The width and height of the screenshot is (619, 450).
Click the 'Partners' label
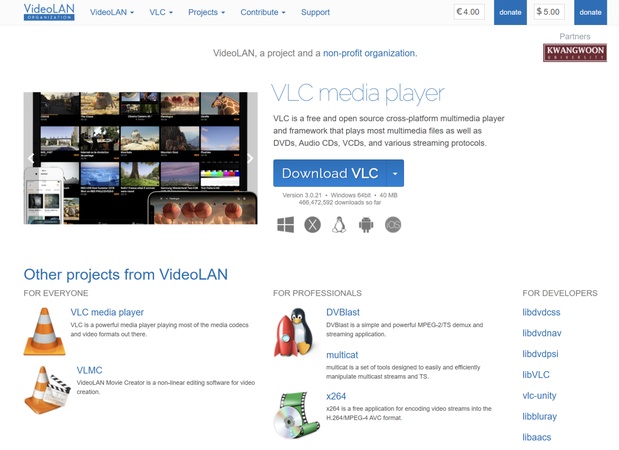click(575, 36)
